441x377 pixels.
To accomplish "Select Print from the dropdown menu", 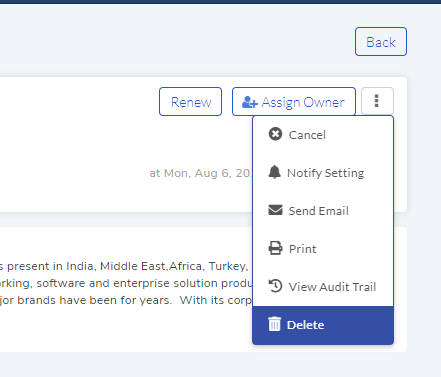I will [323, 249].
